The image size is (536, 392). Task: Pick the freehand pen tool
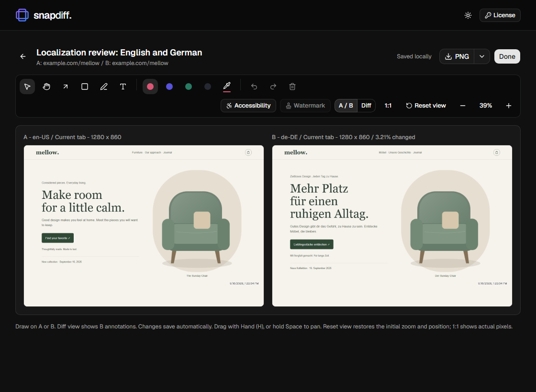(104, 87)
